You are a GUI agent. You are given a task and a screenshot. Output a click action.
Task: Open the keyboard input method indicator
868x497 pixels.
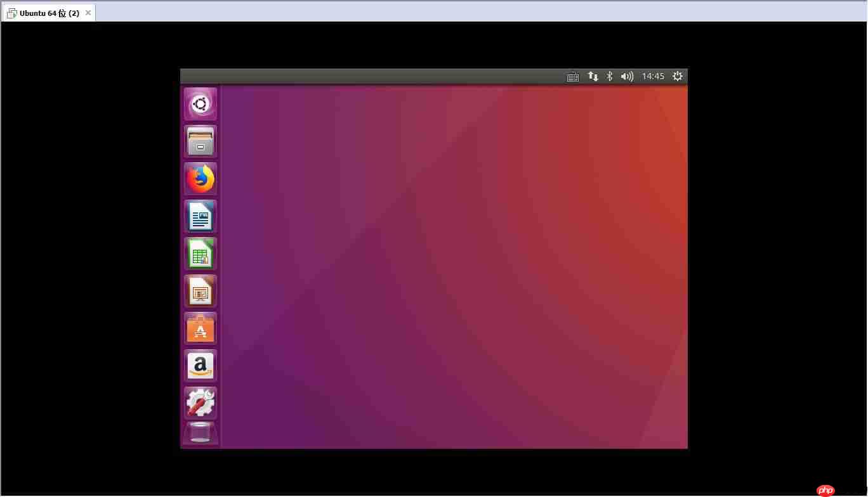[x=572, y=77]
